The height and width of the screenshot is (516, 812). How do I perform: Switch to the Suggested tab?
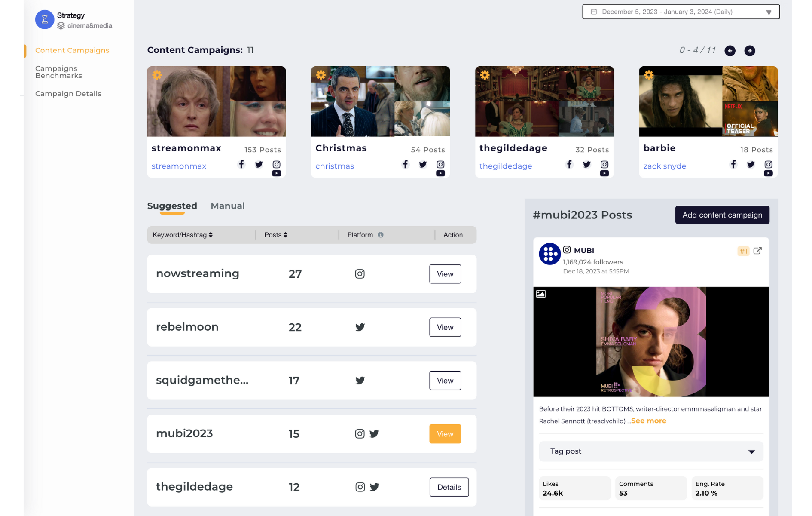click(x=172, y=206)
